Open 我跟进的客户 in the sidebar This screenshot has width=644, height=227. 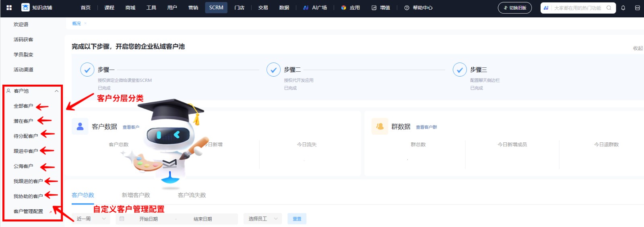(28, 181)
